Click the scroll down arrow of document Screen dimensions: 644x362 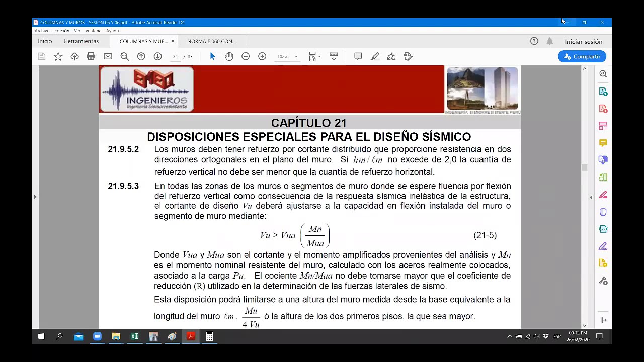tap(584, 326)
